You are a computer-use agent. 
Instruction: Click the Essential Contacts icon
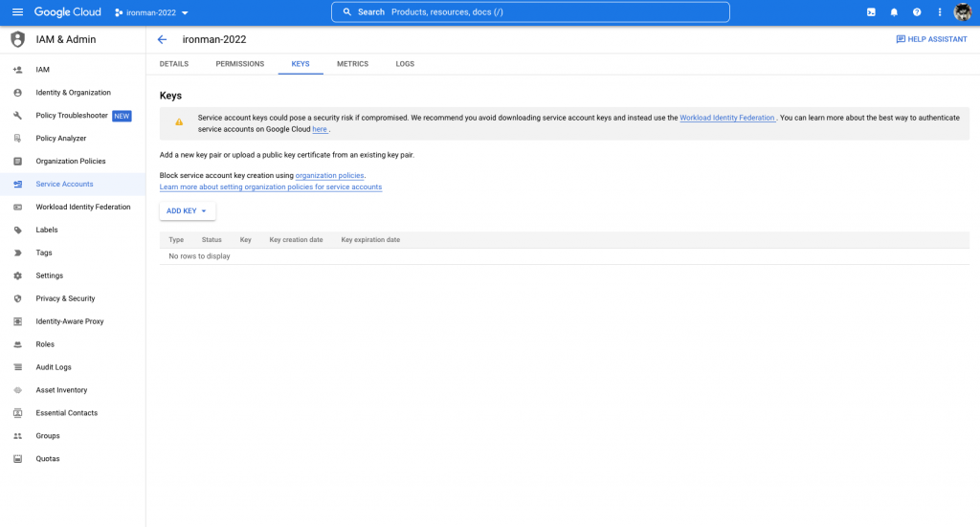[x=17, y=413]
